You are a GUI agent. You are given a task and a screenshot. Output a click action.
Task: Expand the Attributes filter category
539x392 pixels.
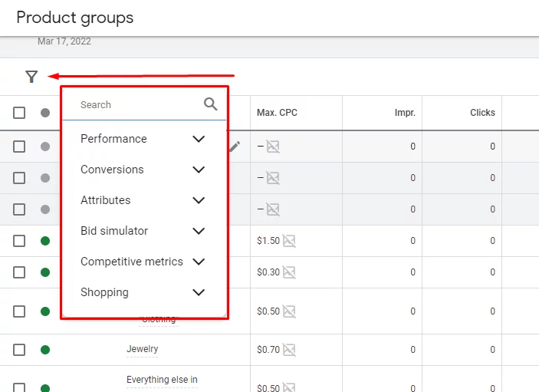pos(143,200)
